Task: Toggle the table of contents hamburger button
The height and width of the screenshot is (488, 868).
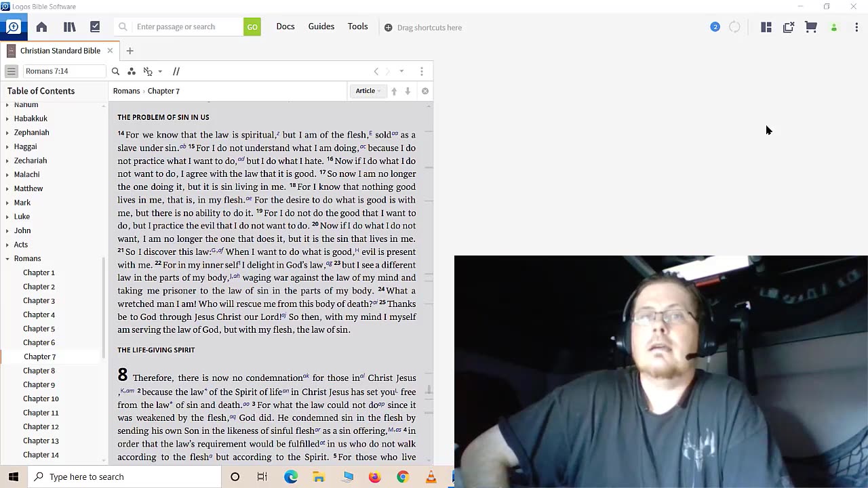Action: coord(12,71)
